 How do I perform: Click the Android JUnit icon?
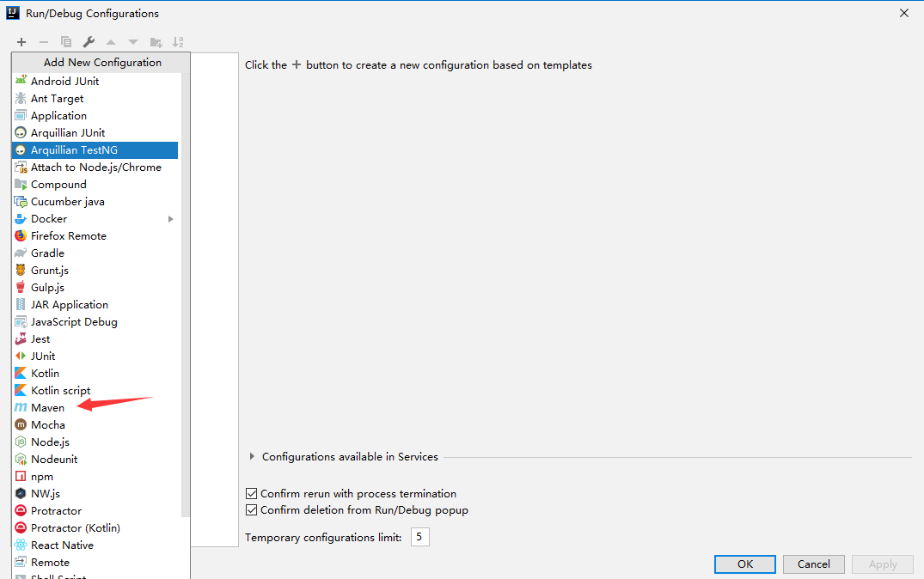click(21, 81)
